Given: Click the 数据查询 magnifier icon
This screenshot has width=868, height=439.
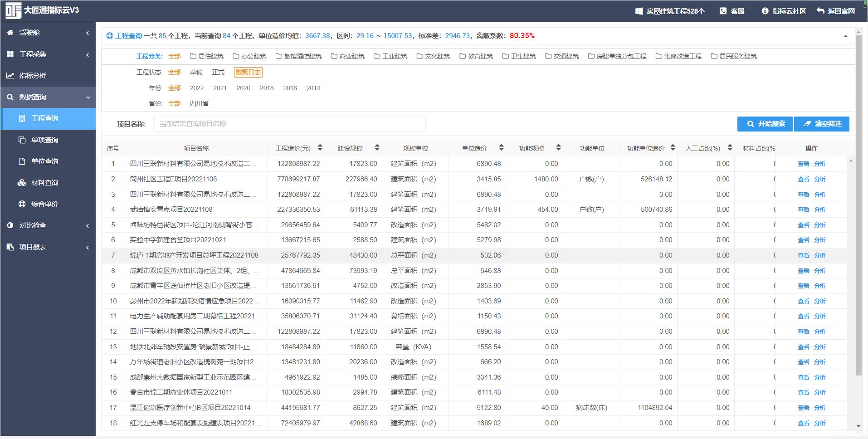Looking at the screenshot, I should [x=10, y=97].
